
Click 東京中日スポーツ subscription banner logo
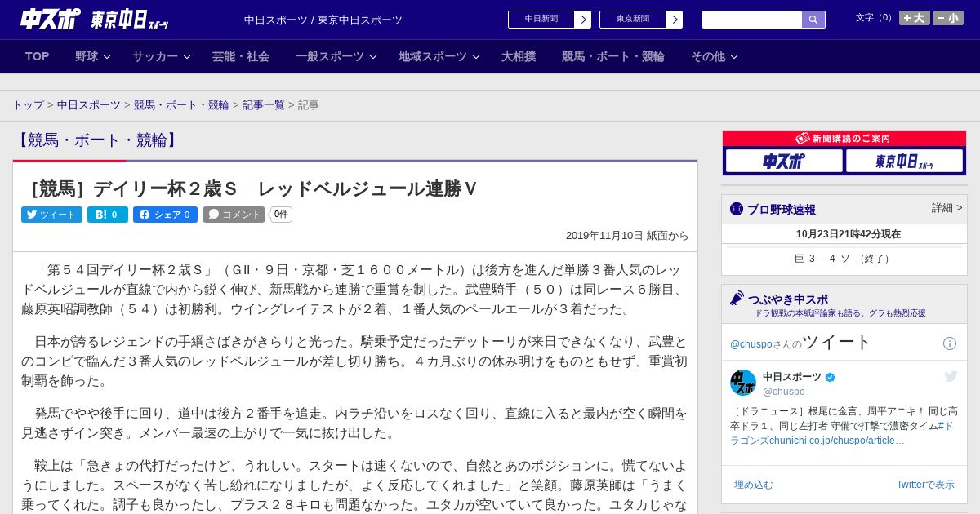click(x=904, y=161)
